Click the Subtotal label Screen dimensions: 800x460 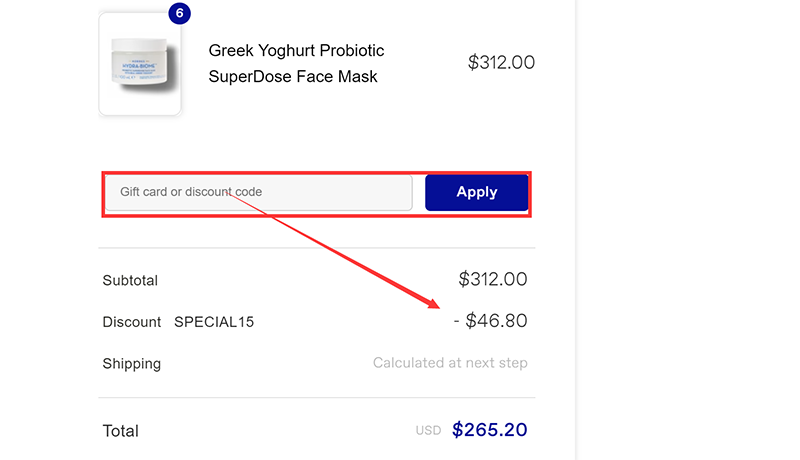(x=130, y=281)
